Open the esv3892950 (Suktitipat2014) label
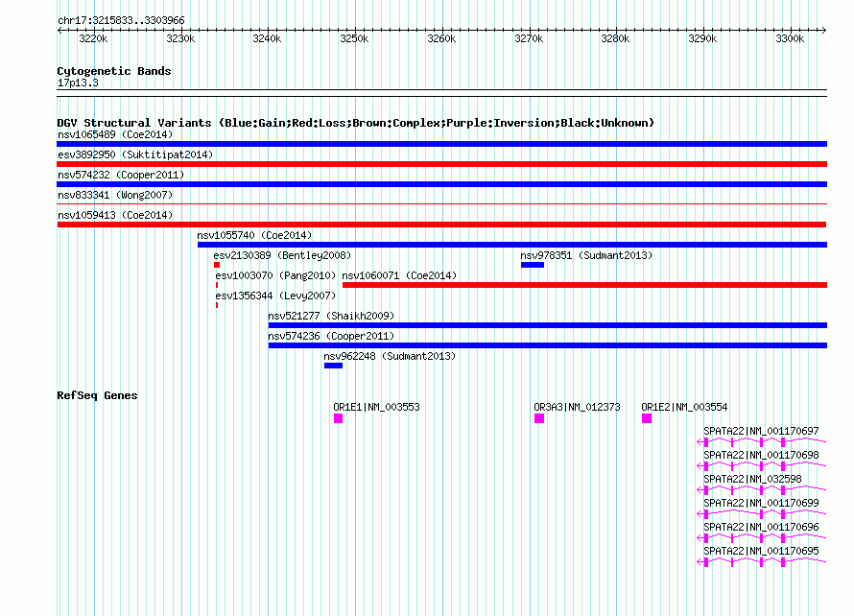The height and width of the screenshot is (616, 854). pos(135,154)
